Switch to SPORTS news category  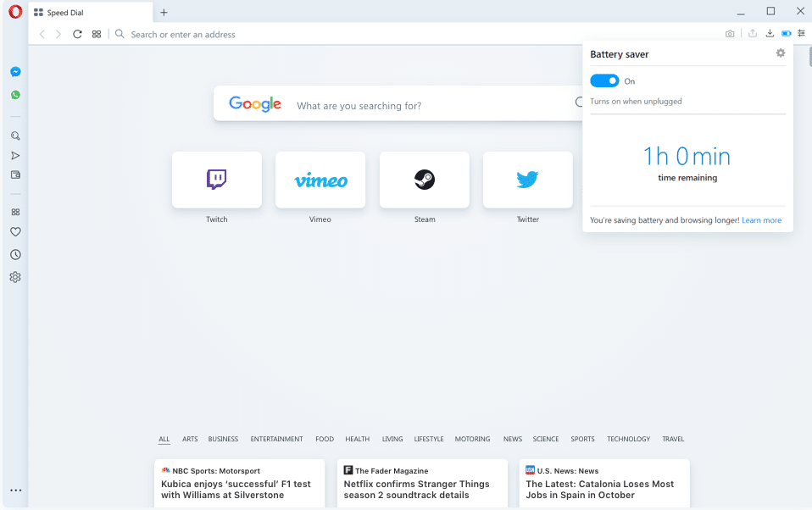point(582,439)
